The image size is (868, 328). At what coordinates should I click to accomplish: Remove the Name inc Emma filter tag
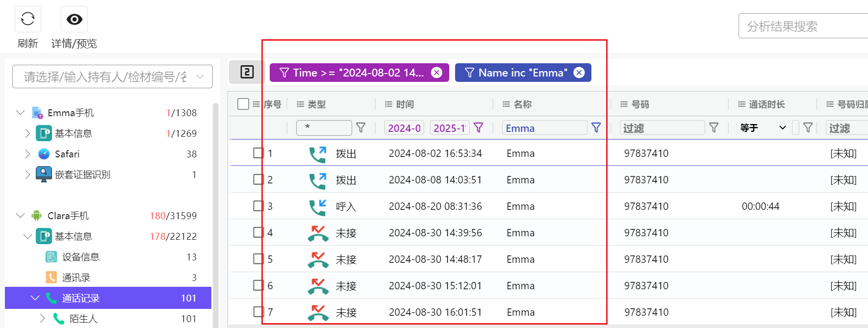click(x=579, y=73)
